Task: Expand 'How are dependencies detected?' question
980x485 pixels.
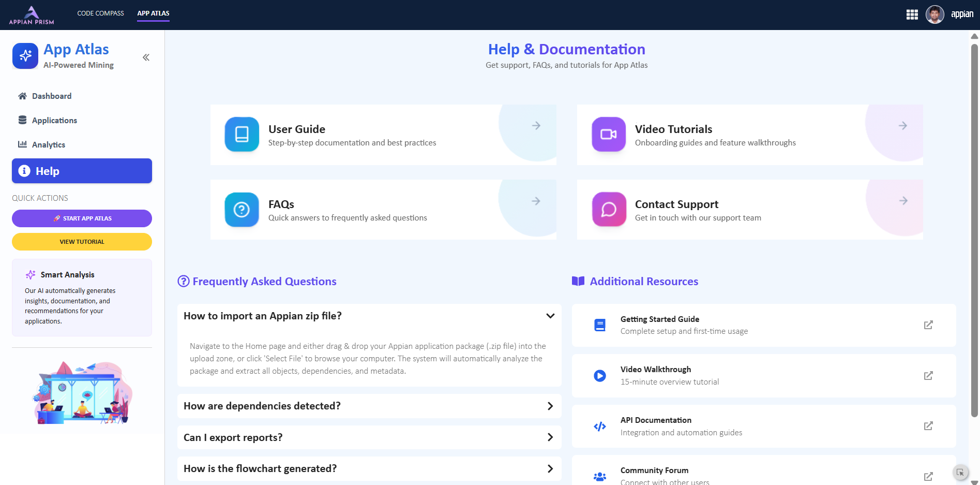Action: [x=550, y=406]
